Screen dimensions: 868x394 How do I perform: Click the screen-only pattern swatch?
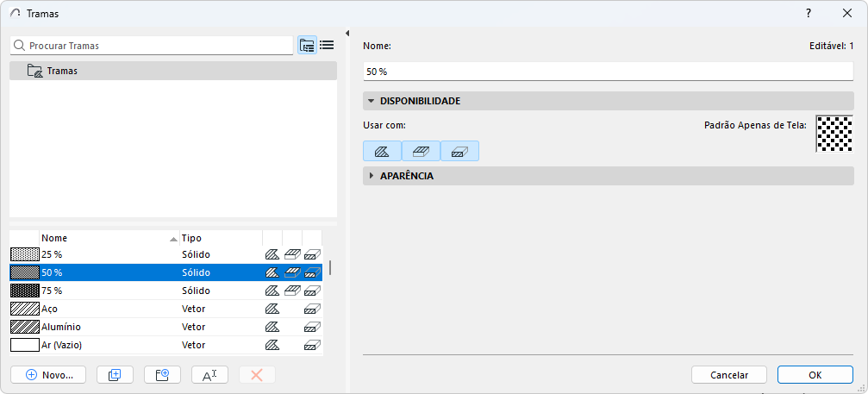coord(834,134)
